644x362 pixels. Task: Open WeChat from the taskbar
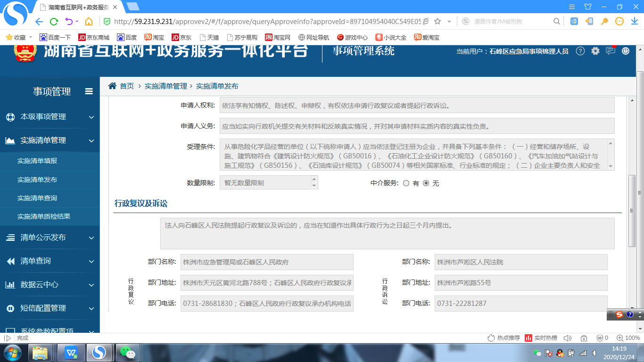point(127,352)
